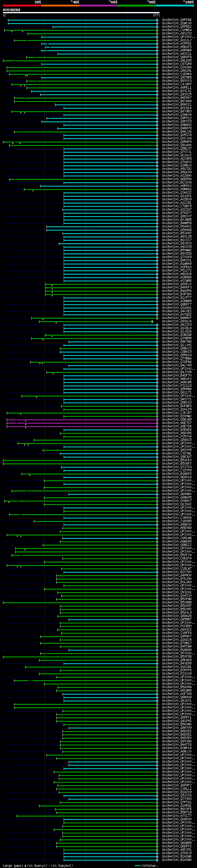
Task: Click the Large gaps legend text
Action: coord(38,865)
